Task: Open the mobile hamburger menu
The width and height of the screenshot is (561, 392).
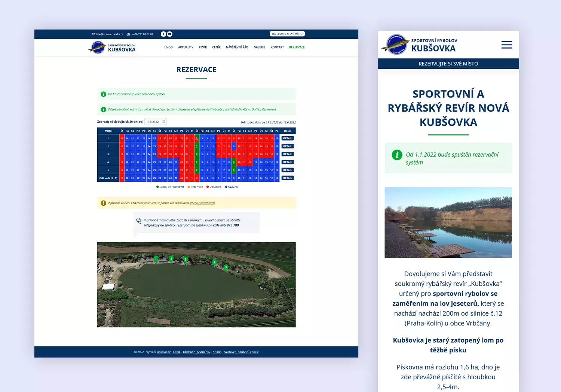Action: pyautogui.click(x=506, y=45)
